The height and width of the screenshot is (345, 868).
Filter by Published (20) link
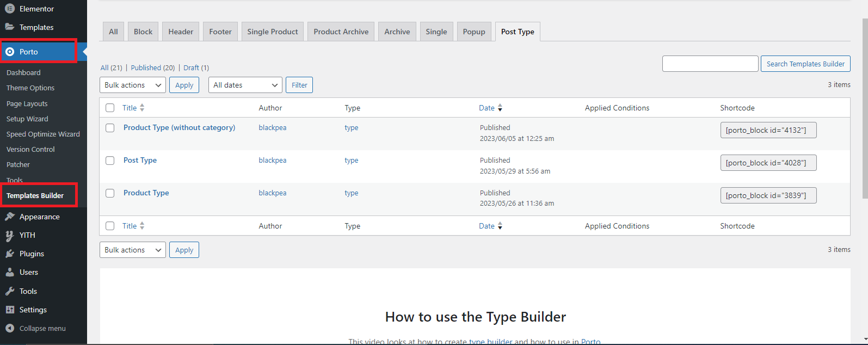point(153,67)
